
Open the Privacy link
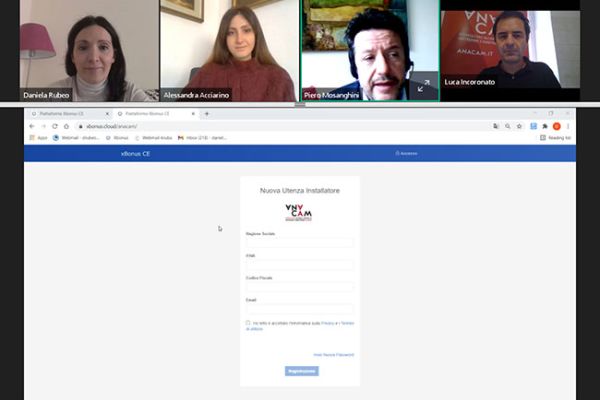pos(328,323)
